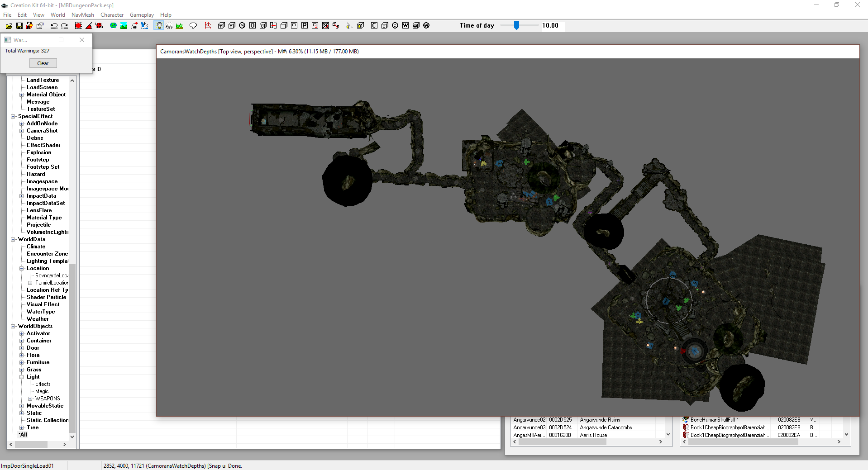Click the P square toolbar icon
The height and width of the screenshot is (470, 868).
click(x=305, y=26)
